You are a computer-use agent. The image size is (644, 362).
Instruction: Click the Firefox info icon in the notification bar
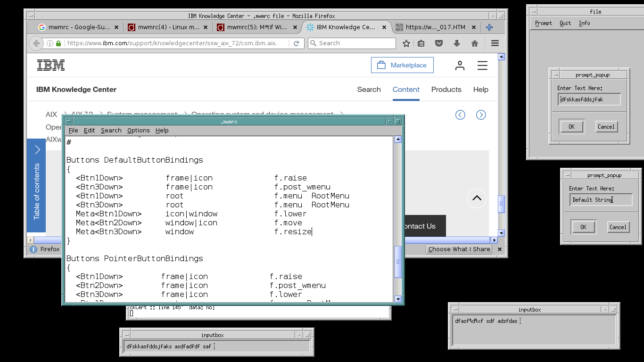(x=33, y=249)
